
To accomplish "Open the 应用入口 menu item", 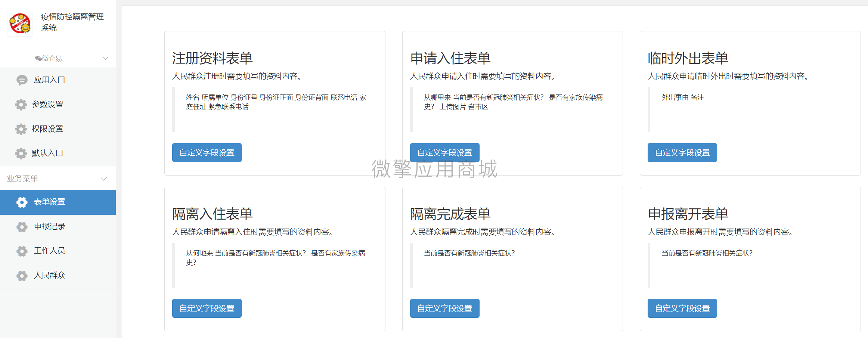I will (58, 80).
